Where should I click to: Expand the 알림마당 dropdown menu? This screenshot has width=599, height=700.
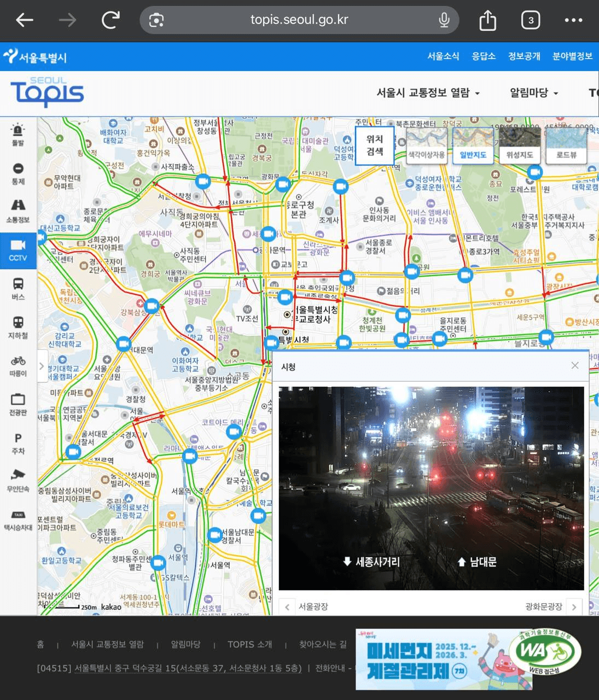pos(534,93)
